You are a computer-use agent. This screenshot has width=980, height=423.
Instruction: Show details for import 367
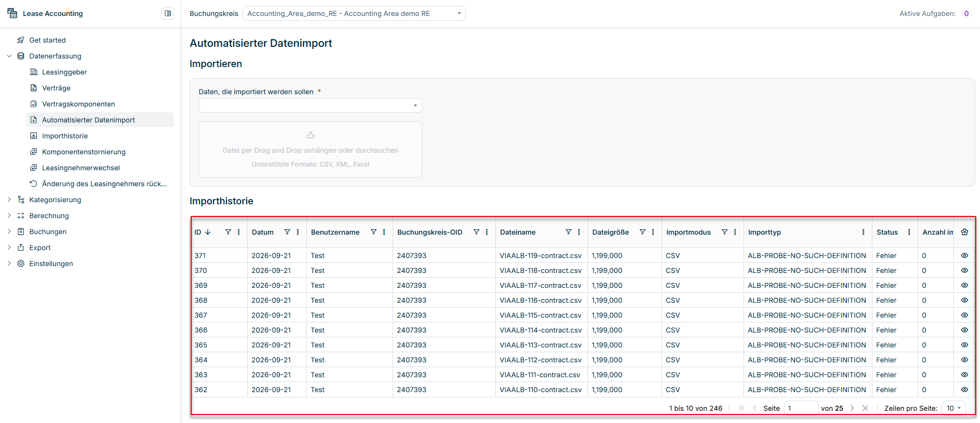(965, 315)
